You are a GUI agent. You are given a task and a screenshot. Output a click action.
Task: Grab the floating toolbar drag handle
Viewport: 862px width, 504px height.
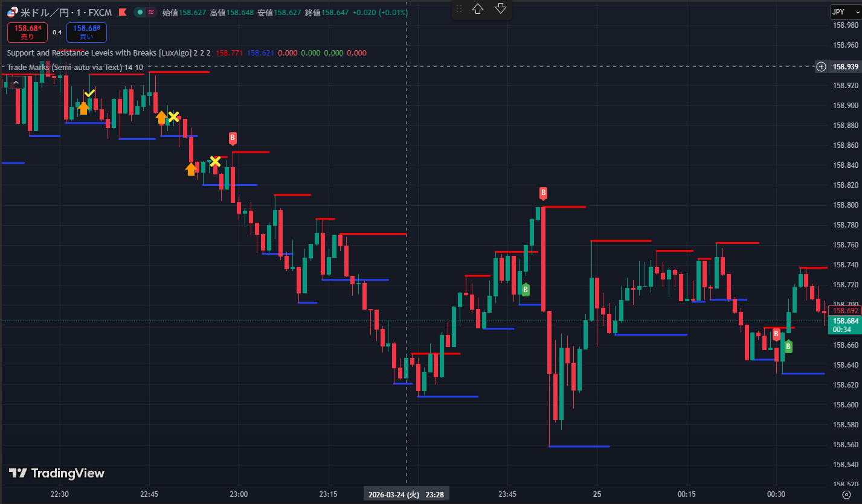pyautogui.click(x=459, y=9)
